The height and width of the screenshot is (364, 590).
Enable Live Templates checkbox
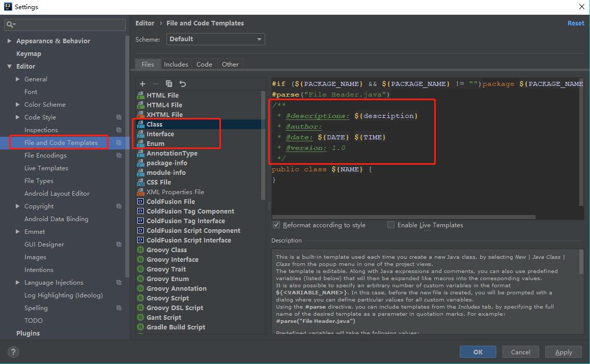click(391, 225)
